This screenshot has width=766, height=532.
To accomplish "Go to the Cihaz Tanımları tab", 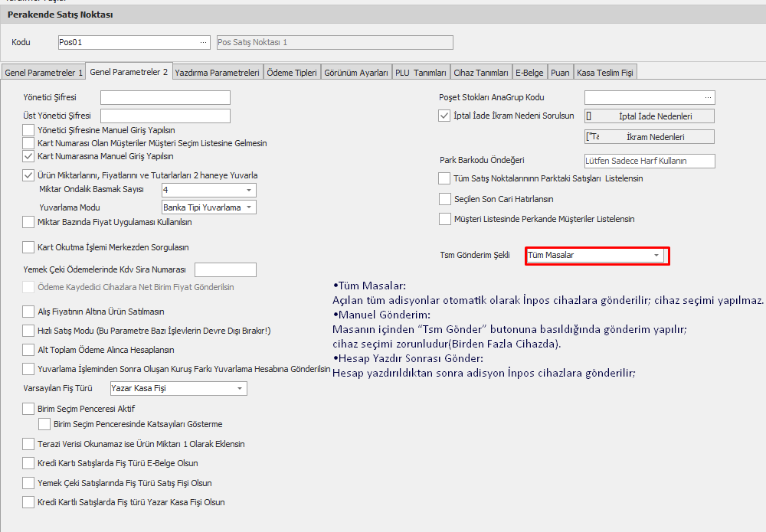I will tap(481, 73).
